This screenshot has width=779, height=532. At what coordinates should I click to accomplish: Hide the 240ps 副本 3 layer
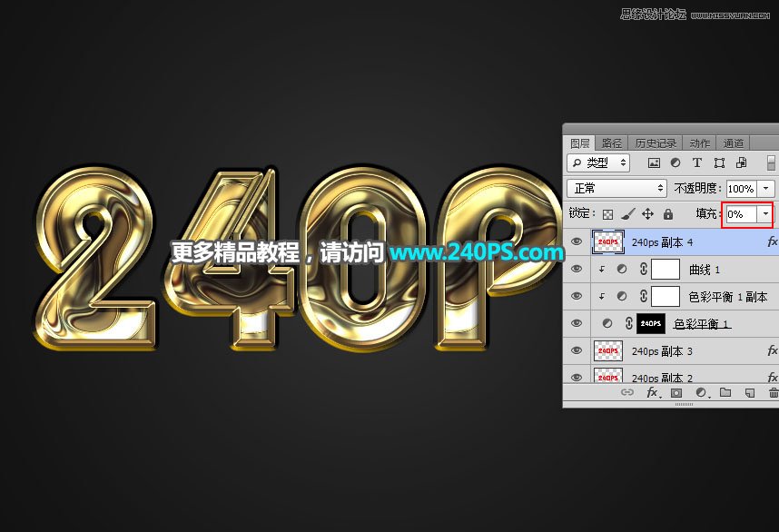577,350
